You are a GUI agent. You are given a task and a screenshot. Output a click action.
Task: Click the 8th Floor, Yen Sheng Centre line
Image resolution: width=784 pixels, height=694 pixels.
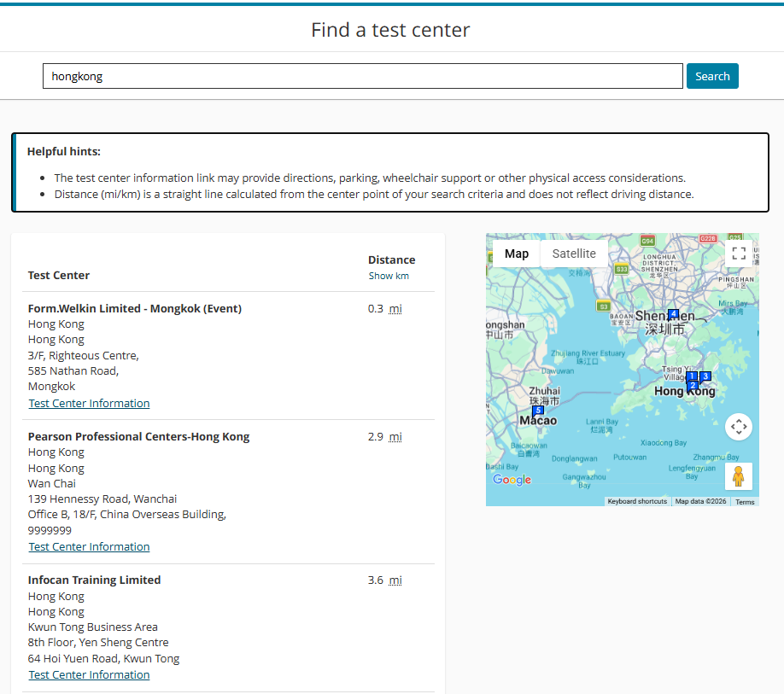click(98, 643)
